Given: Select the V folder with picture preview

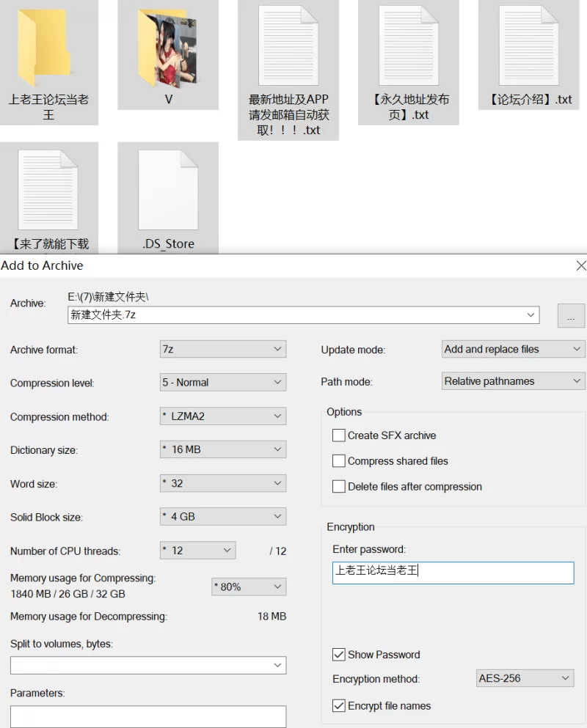Looking at the screenshot, I should (x=168, y=48).
